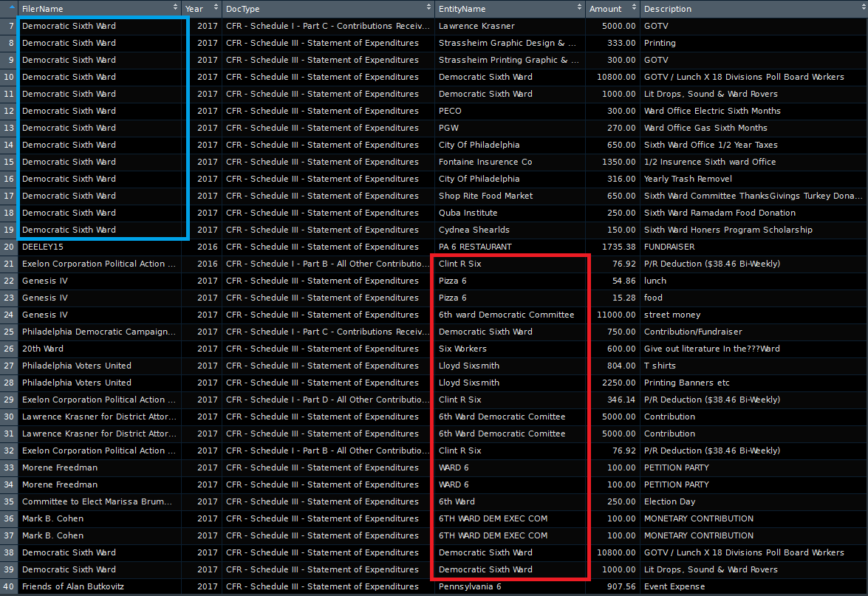Click the Six Workers entity cell
Image resolution: width=868 pixels, height=596 pixels.
462,349
